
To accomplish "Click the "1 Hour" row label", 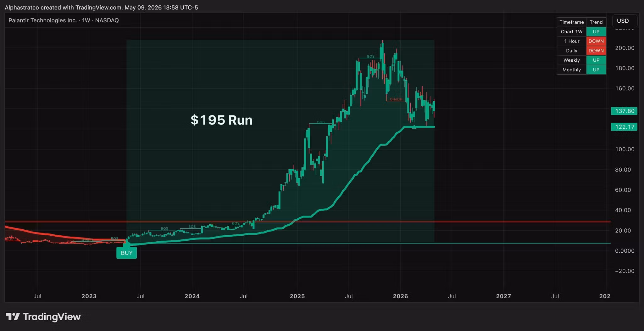I will [x=572, y=41].
